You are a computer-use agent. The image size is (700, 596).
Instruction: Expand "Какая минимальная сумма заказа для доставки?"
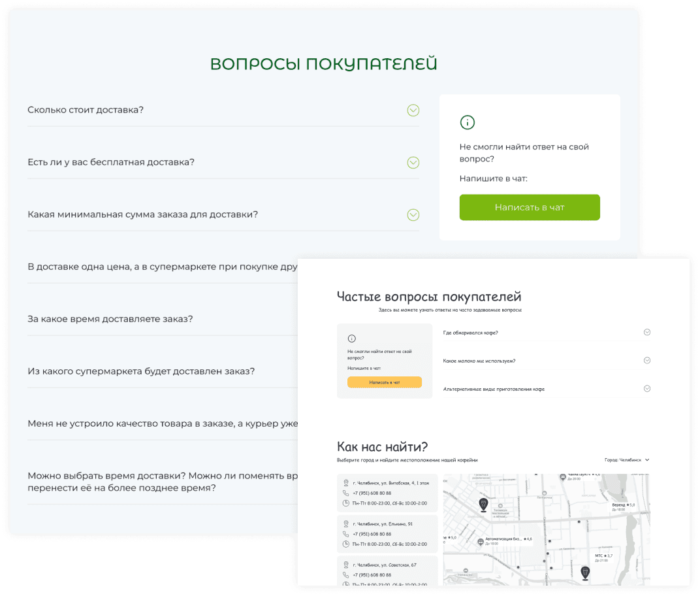pyautogui.click(x=413, y=215)
